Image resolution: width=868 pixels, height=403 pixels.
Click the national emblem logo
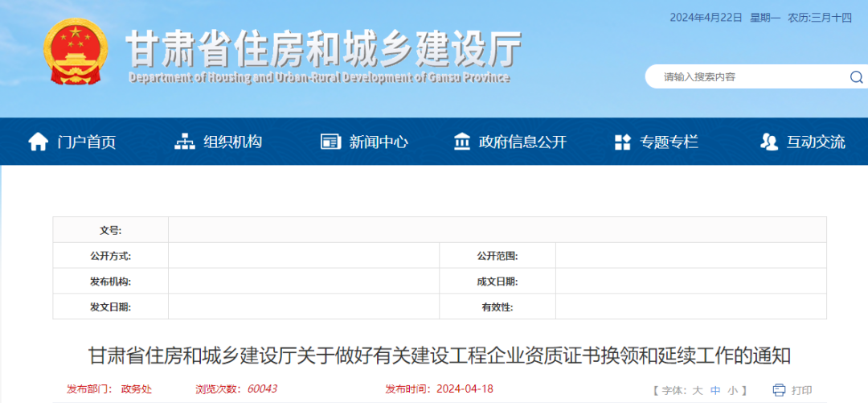pos(76,51)
